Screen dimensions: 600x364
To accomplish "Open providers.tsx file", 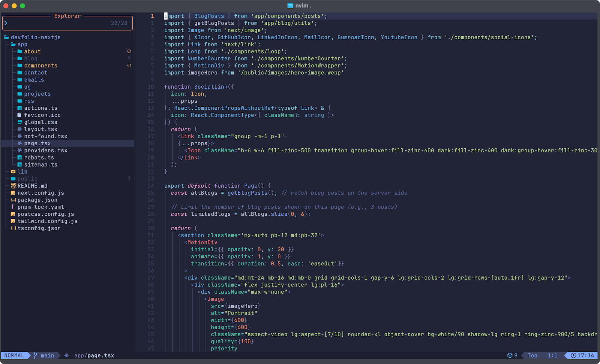I will tap(46, 151).
